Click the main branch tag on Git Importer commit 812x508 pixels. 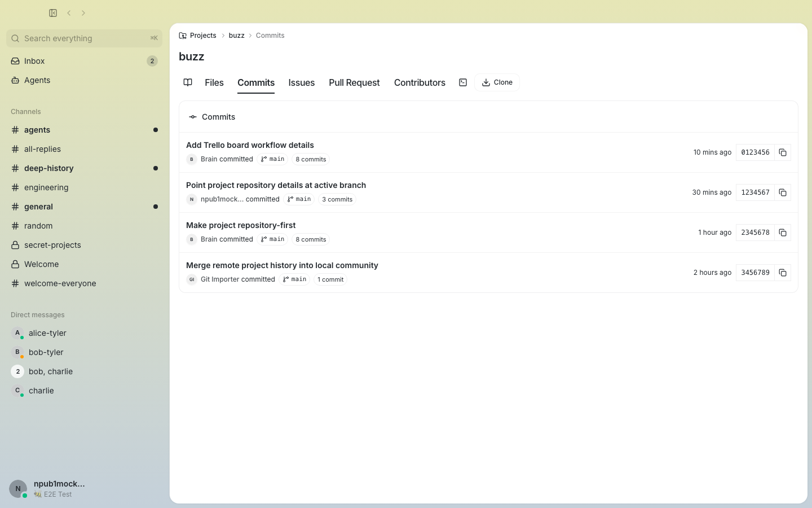294,279
